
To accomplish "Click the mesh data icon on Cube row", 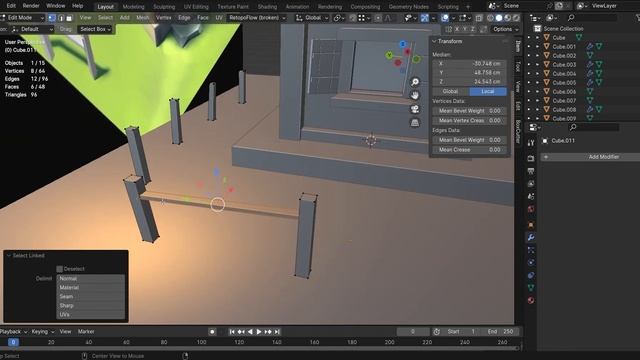I will coord(579,38).
